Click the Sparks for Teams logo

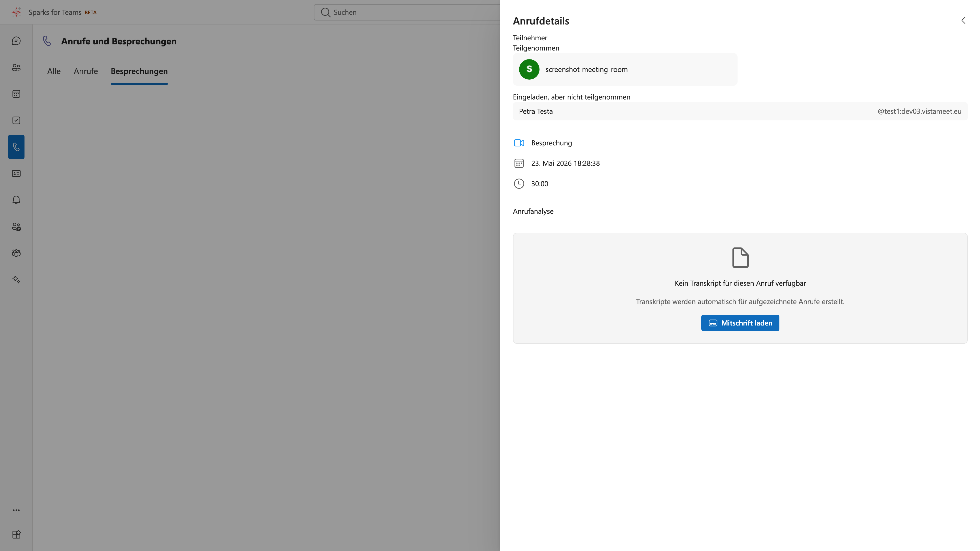click(16, 12)
